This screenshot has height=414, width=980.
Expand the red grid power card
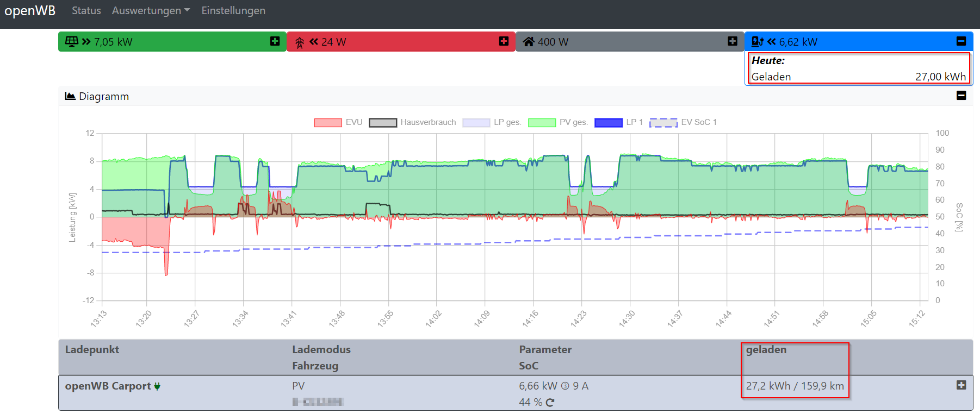click(504, 41)
